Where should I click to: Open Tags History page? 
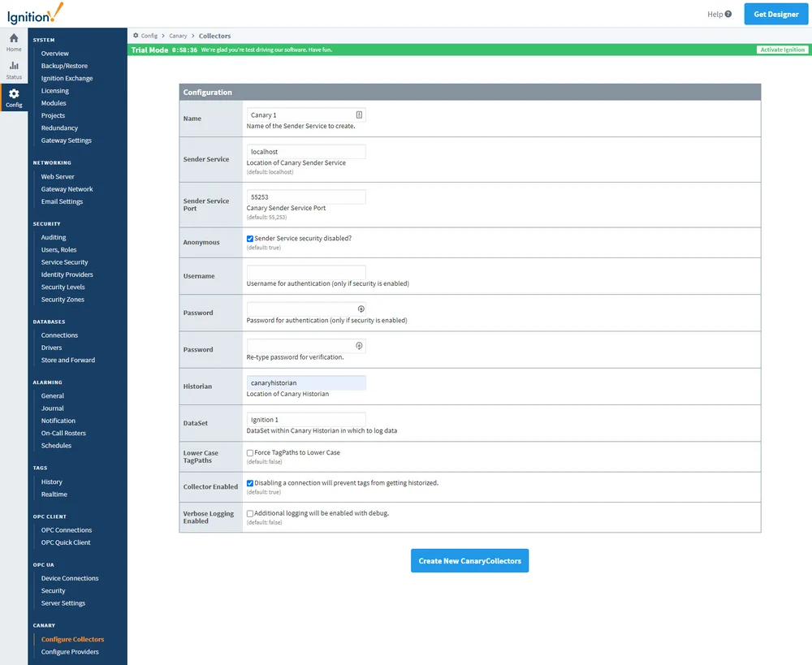51,481
